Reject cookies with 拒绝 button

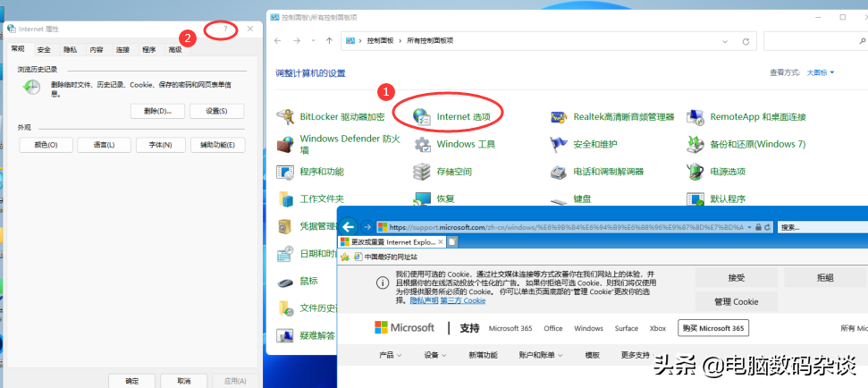(825, 278)
